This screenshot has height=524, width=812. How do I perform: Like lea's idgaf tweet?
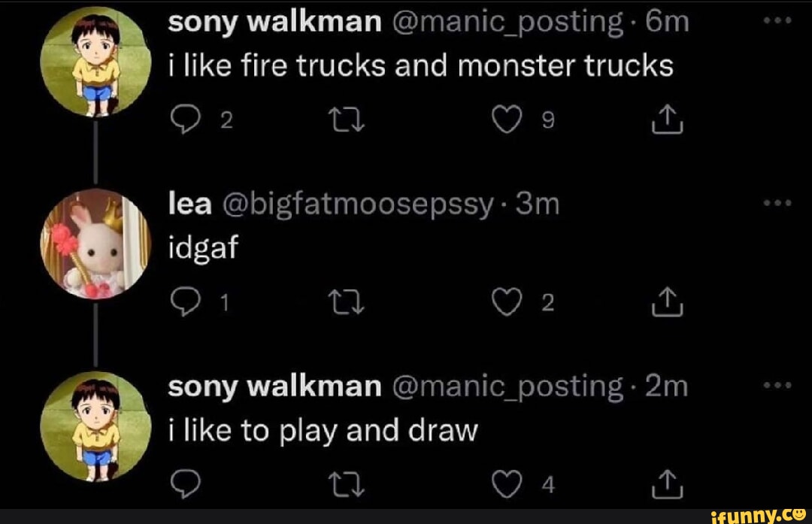(507, 302)
